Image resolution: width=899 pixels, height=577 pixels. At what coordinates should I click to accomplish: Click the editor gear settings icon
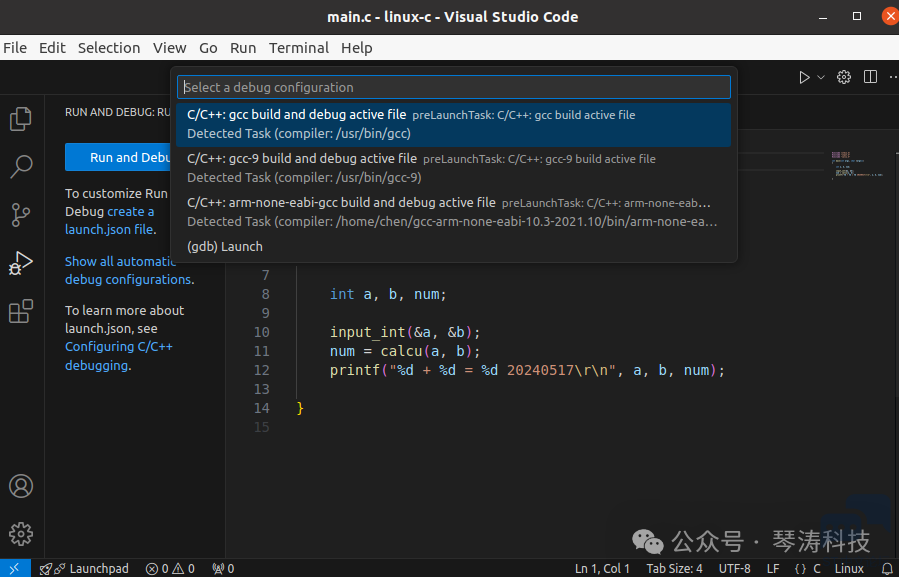tap(843, 77)
